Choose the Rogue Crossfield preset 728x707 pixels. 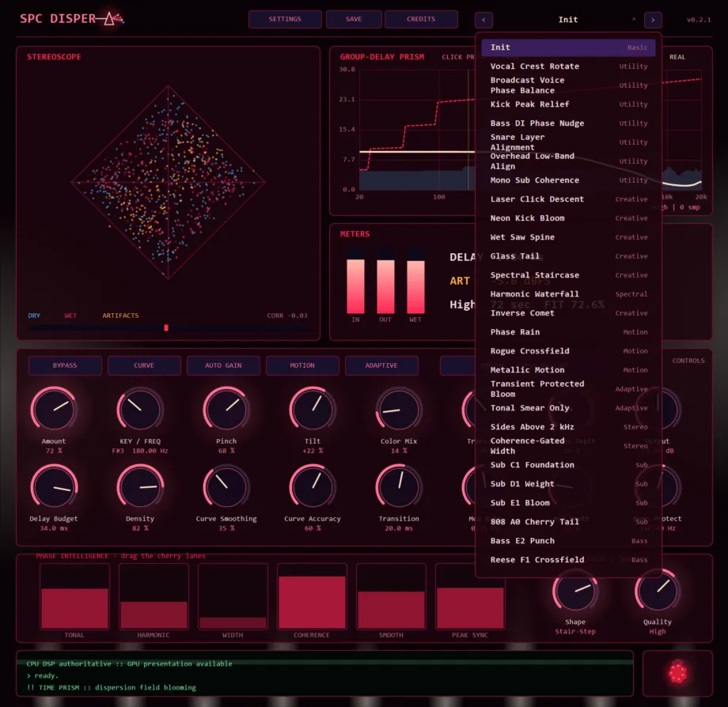[x=568, y=351]
